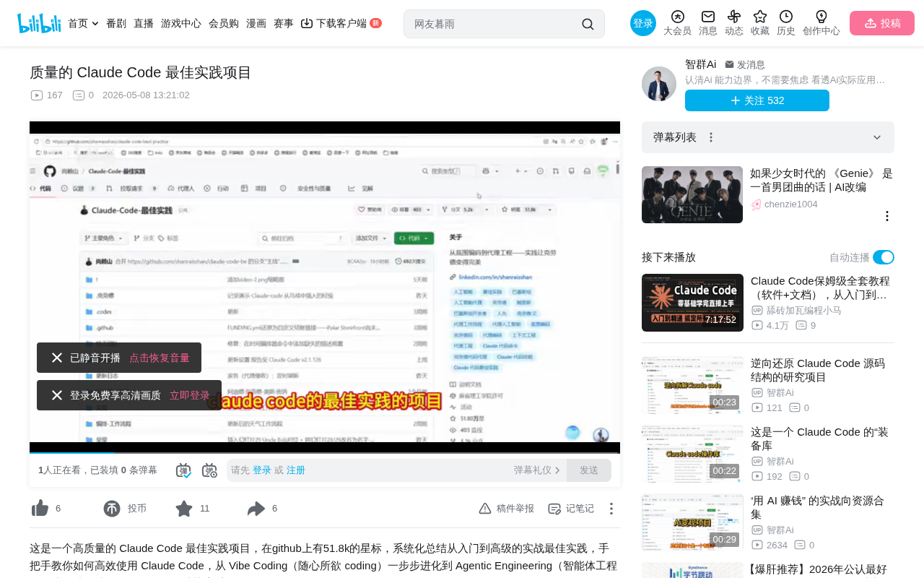This screenshot has height=578, width=924.
Task: Click the 1人正在看 viewer count text
Action: click(x=62, y=470)
